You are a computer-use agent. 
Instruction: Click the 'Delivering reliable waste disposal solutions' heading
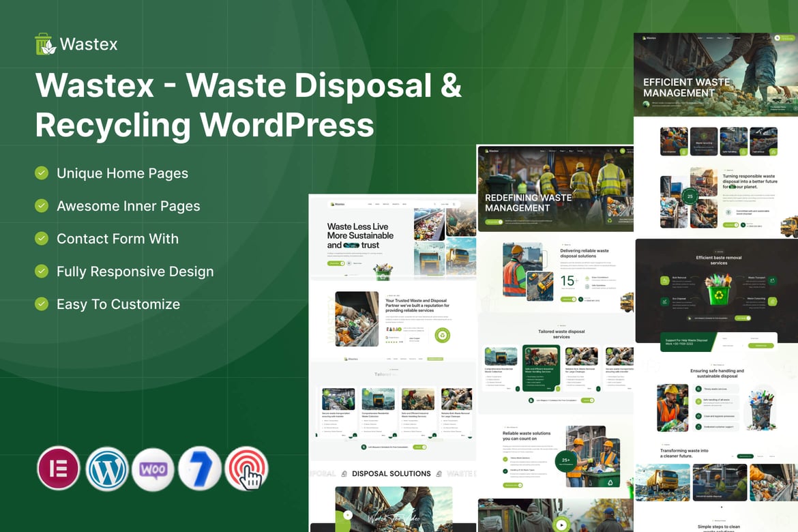pos(585,253)
